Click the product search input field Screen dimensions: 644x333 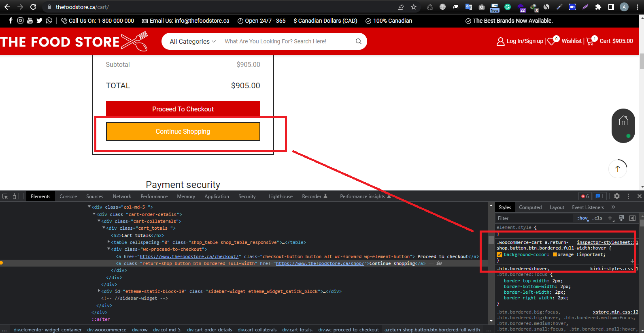tap(287, 41)
